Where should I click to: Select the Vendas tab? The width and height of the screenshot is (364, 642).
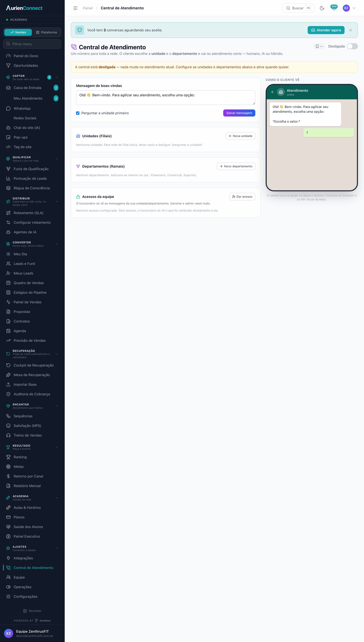(x=18, y=32)
